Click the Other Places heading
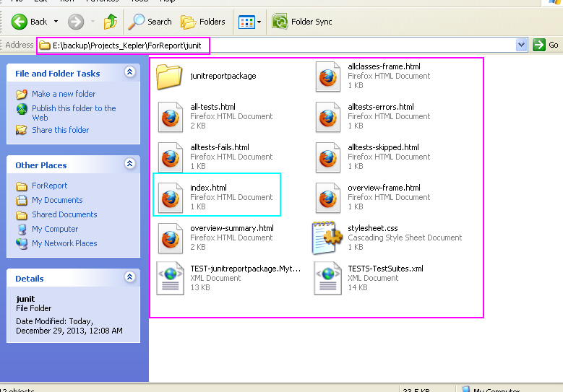Screen dimensions: 563x392 41,165
